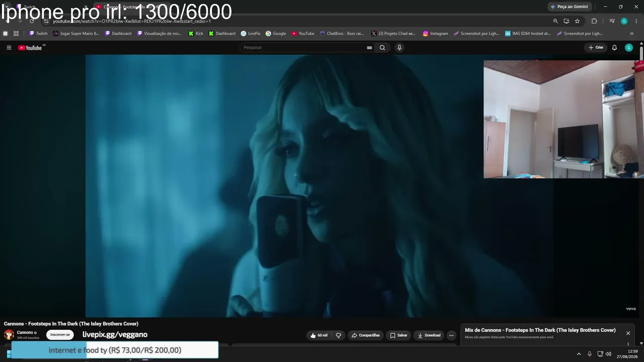
Task: Click the Mix de Cannons playlist title
Action: [x=540, y=330]
